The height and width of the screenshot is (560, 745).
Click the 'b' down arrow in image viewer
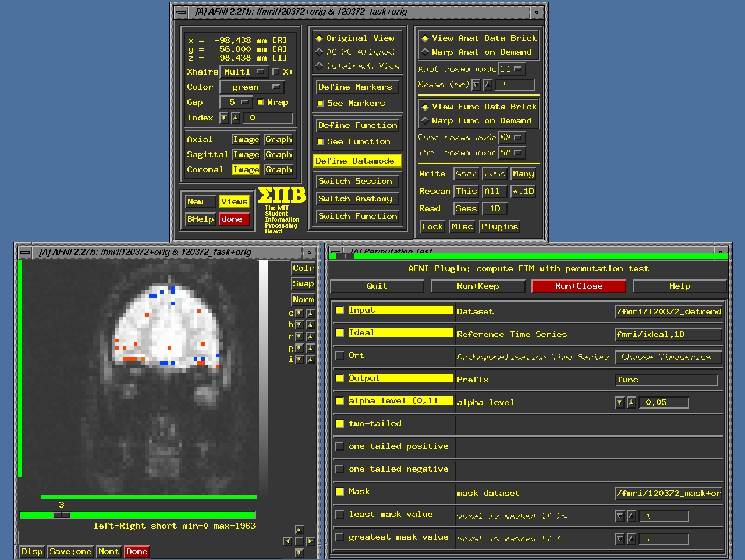point(299,325)
